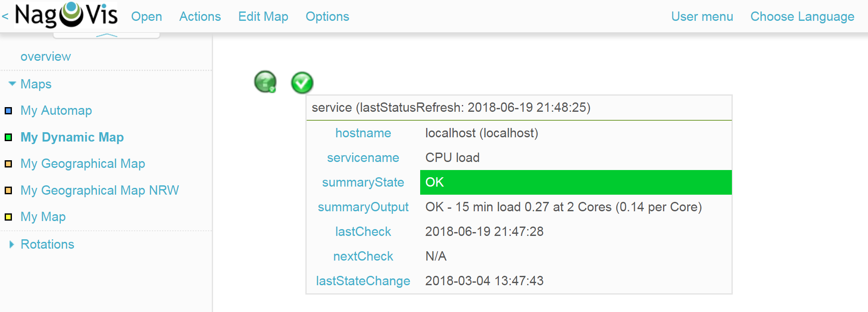Click the question mark host status icon
The image size is (868, 312).
(x=265, y=82)
